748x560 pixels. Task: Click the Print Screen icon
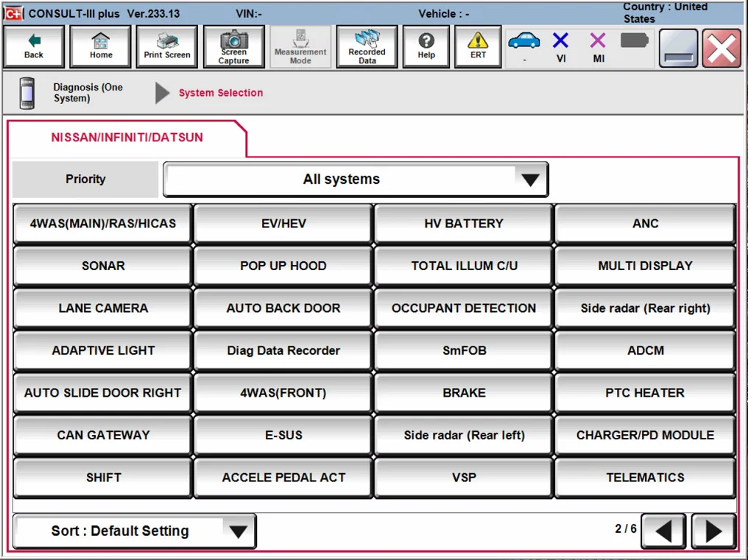click(x=166, y=46)
